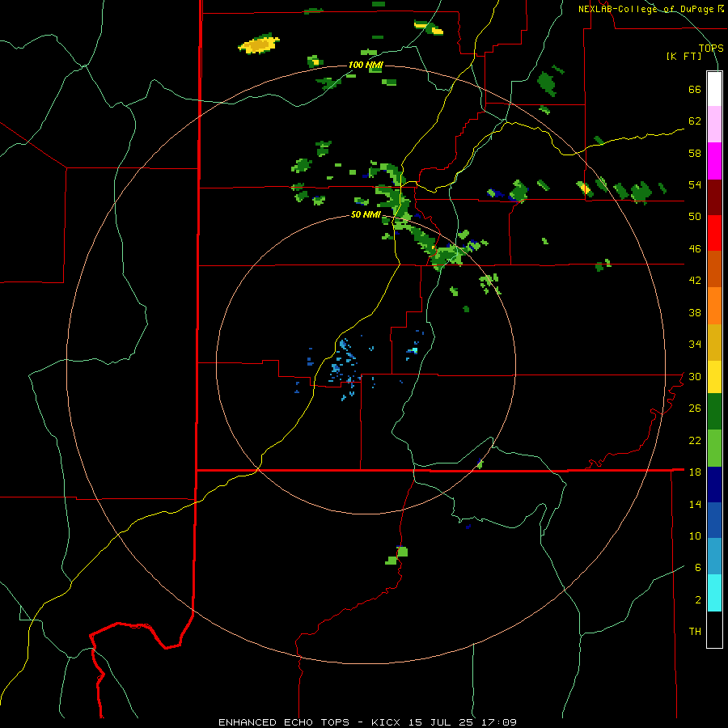Select the 6 legend value
The height and width of the screenshot is (728, 728).
(x=698, y=567)
